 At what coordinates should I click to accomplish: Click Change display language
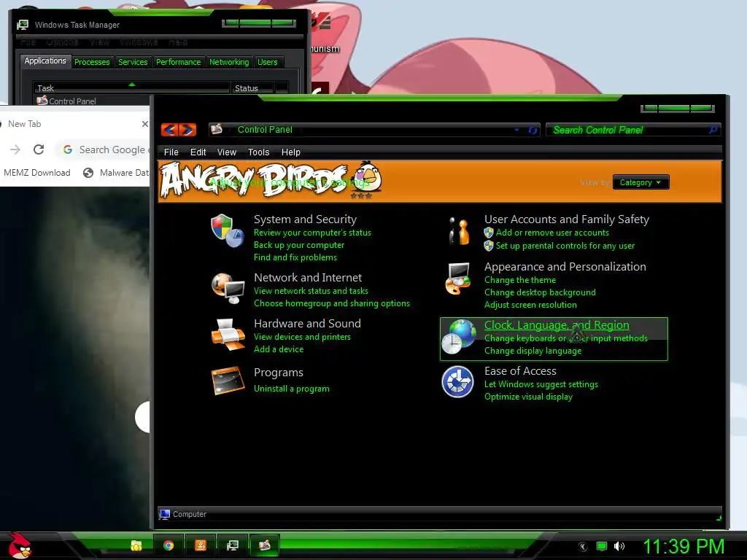[533, 351]
